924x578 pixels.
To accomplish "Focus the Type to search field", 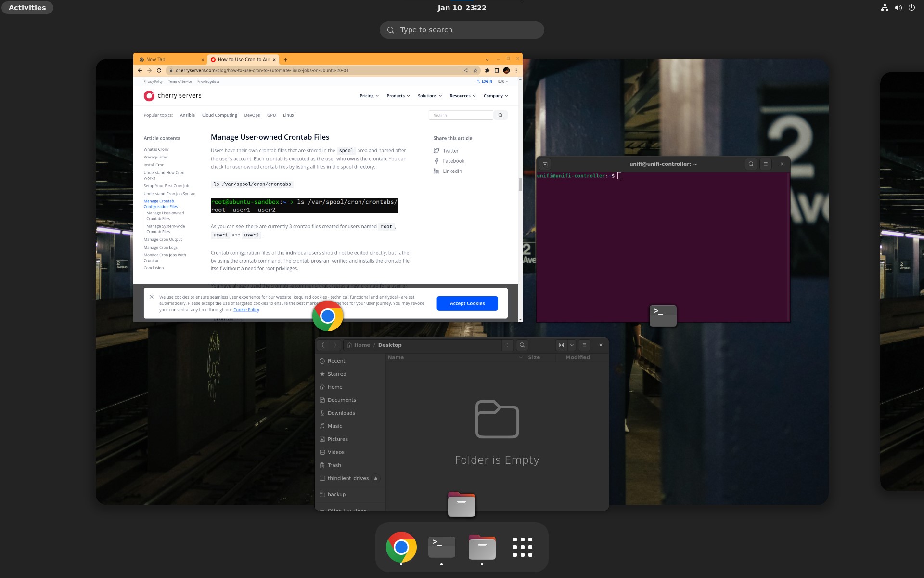I will point(462,30).
